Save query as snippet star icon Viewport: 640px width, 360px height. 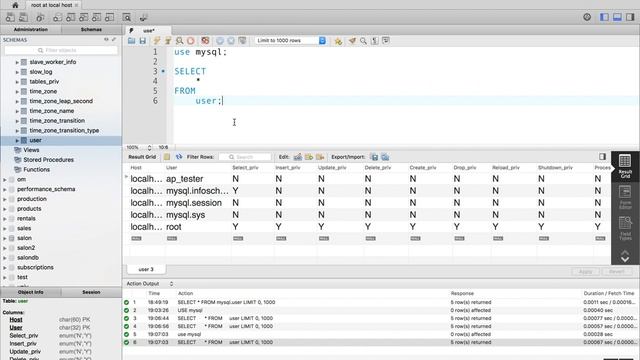tap(338, 41)
